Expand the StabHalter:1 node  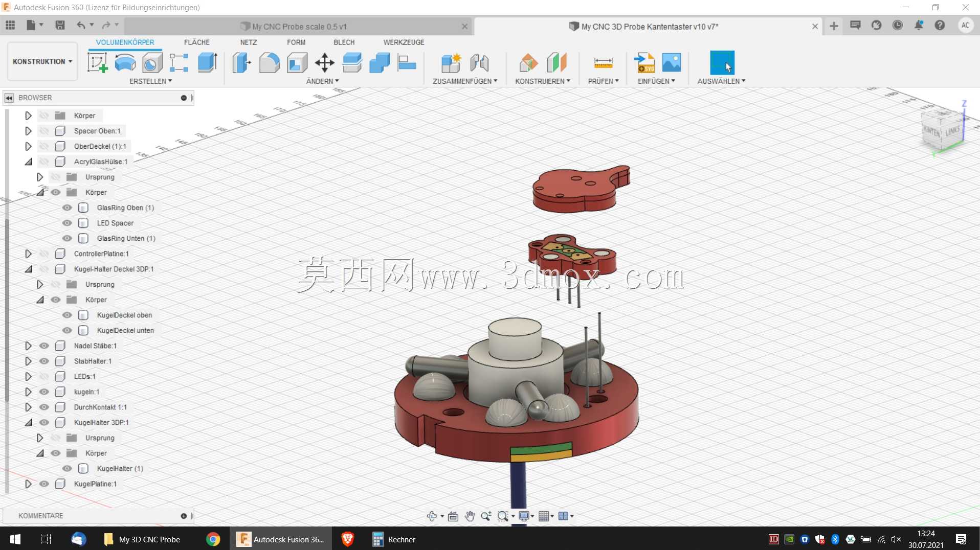[x=28, y=361]
